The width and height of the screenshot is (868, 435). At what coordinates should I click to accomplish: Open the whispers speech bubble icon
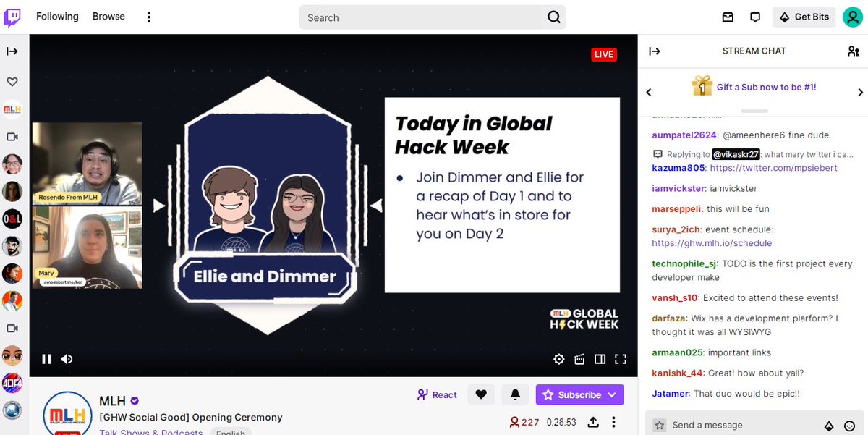[755, 17]
